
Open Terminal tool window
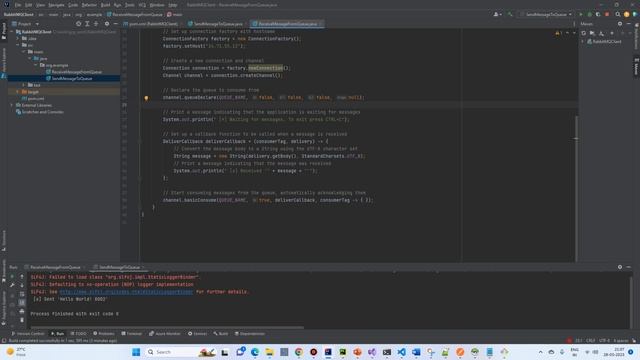pos(131,333)
